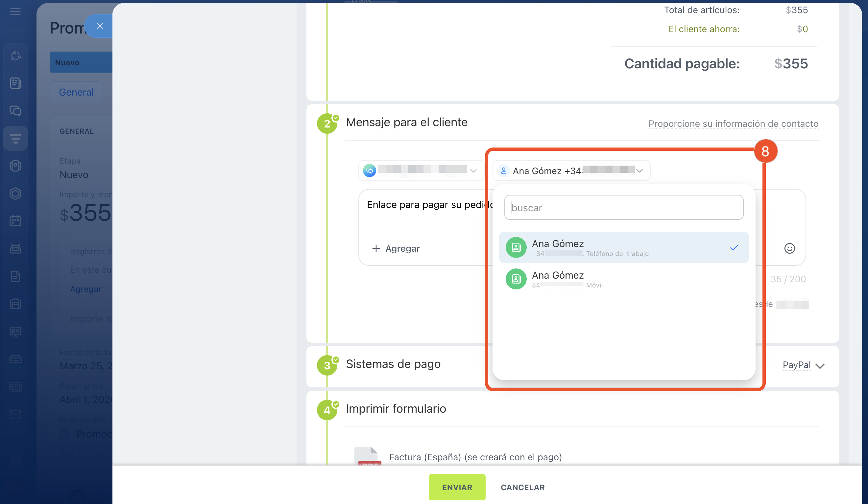Viewport: 868px width, 504px height.
Task: Select Ana Gómez work phone contact
Action: pos(623,247)
